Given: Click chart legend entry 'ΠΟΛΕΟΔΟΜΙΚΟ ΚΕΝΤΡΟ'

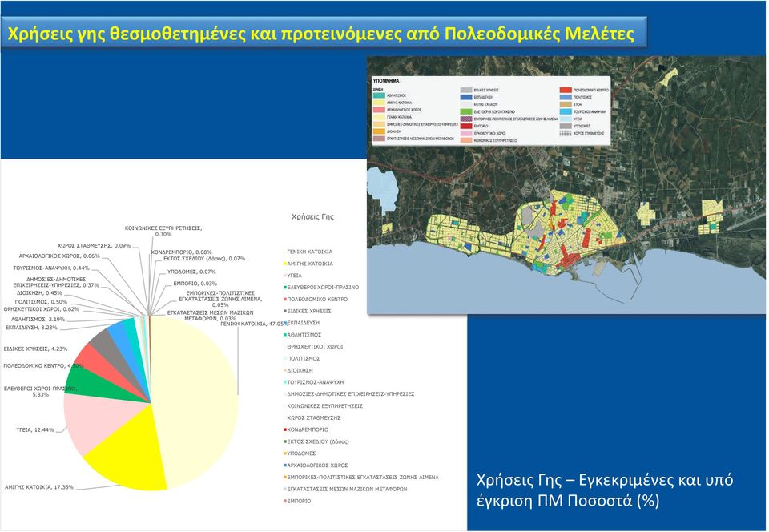Looking at the screenshot, I should click(316, 299).
